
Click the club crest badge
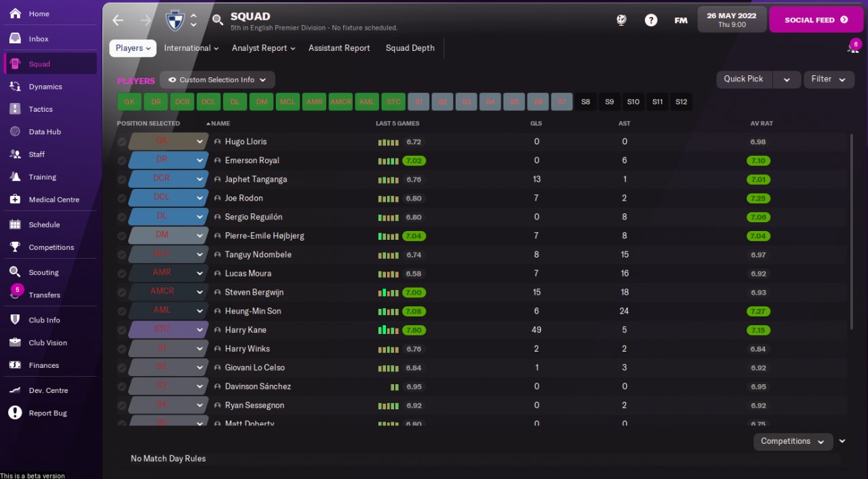175,20
